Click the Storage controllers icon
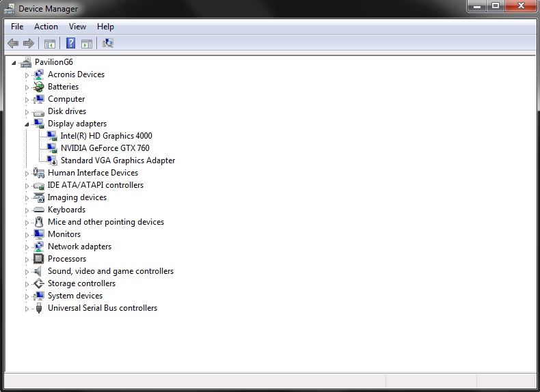This screenshot has height=392, width=540. 38,283
